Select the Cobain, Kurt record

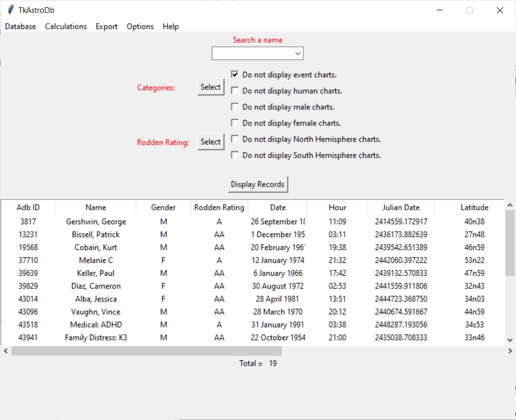click(253, 247)
